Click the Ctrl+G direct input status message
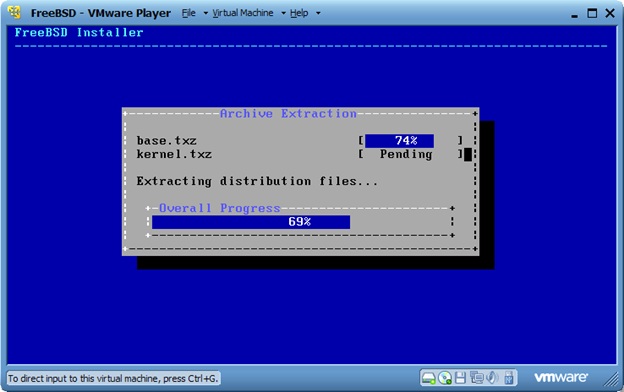 [x=113, y=378]
